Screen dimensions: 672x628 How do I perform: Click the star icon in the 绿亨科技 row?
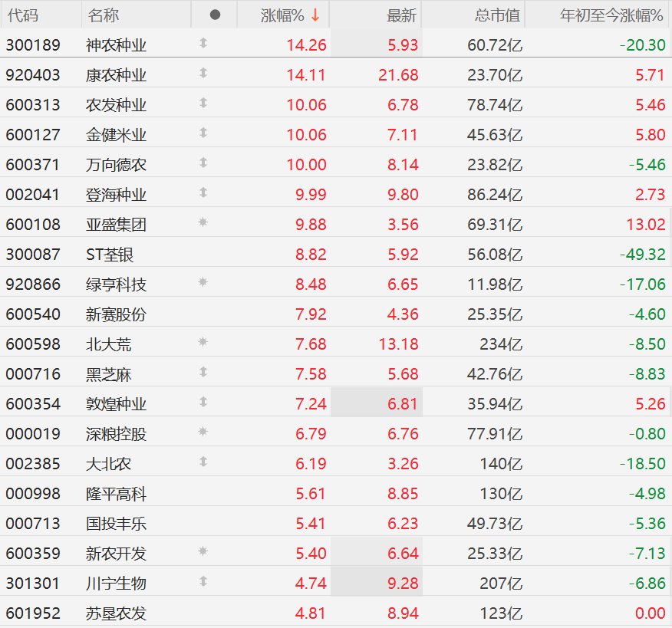tap(203, 282)
